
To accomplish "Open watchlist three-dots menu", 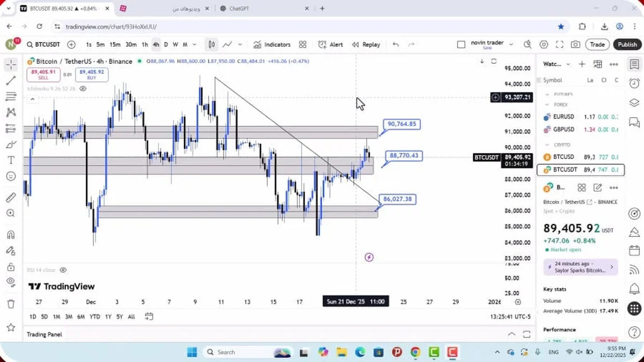I will 614,64.
